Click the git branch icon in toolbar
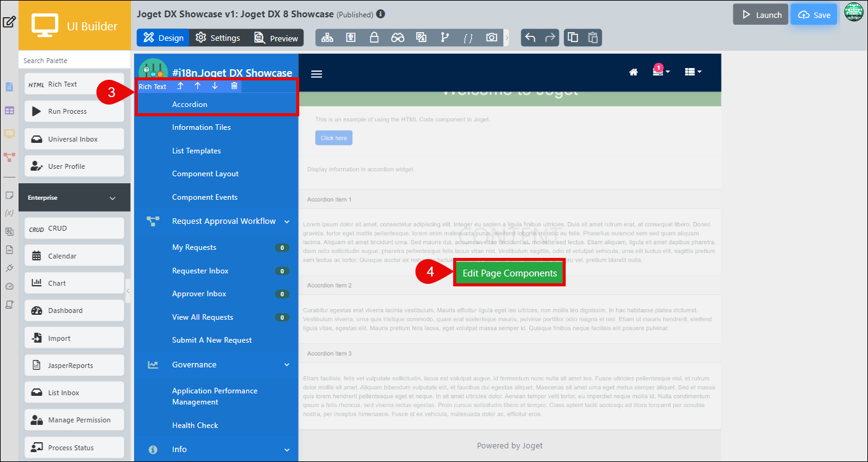 point(445,38)
